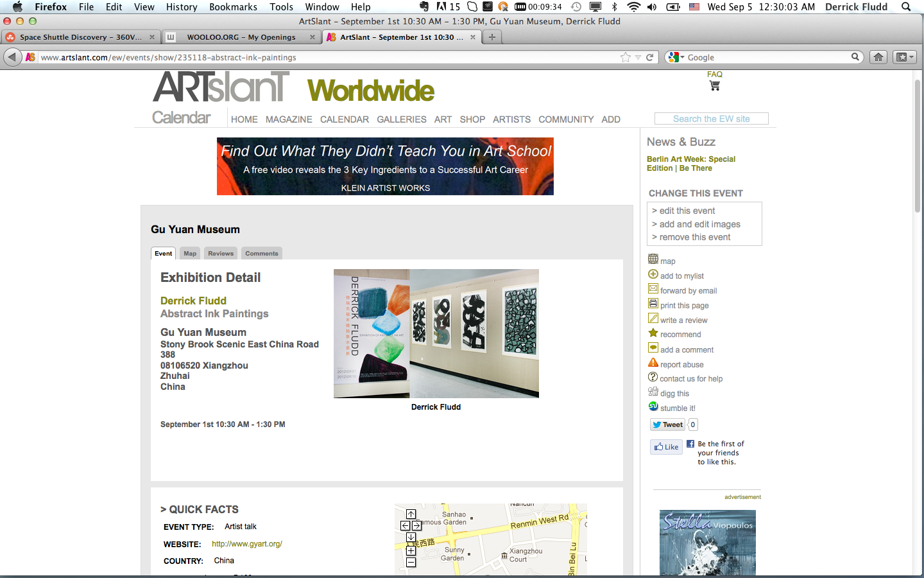The width and height of the screenshot is (924, 578).
Task: Click the shopping cart icon
Action: pyautogui.click(x=714, y=86)
